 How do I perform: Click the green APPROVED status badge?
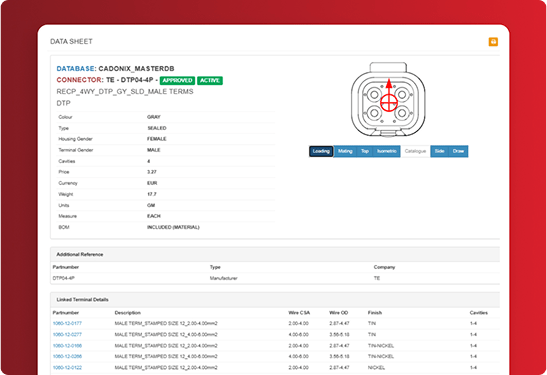pyautogui.click(x=178, y=81)
